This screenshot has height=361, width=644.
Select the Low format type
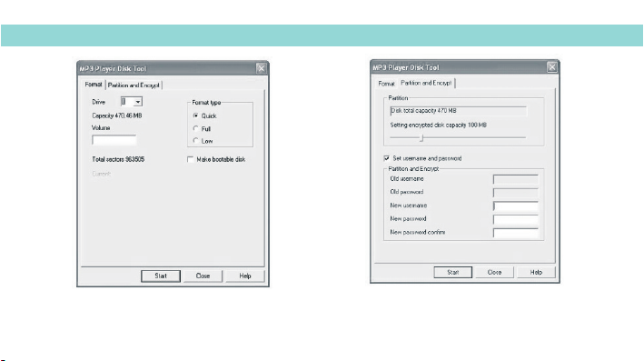coord(195,141)
